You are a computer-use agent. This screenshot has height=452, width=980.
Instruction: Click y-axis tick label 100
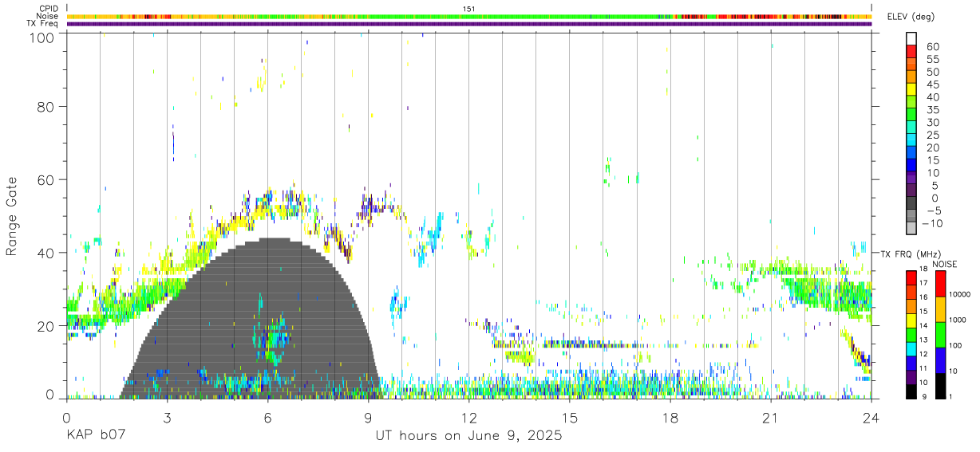click(42, 37)
